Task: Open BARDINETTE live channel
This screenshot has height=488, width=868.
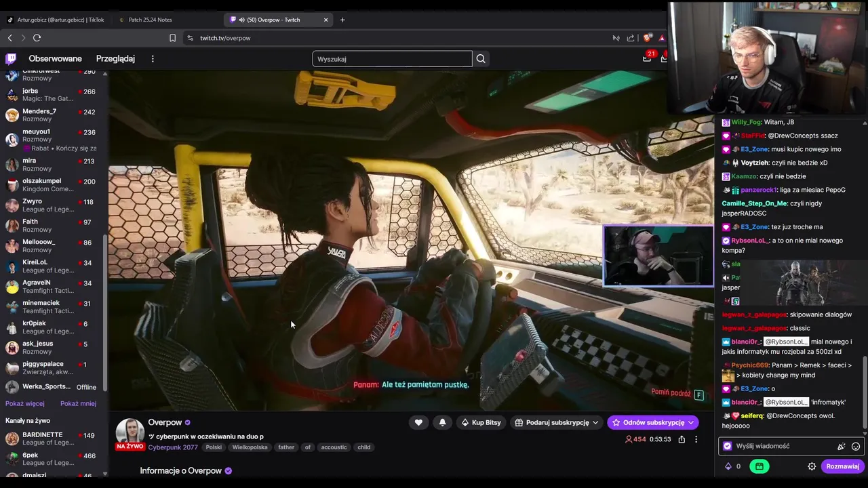Action: coord(52,439)
